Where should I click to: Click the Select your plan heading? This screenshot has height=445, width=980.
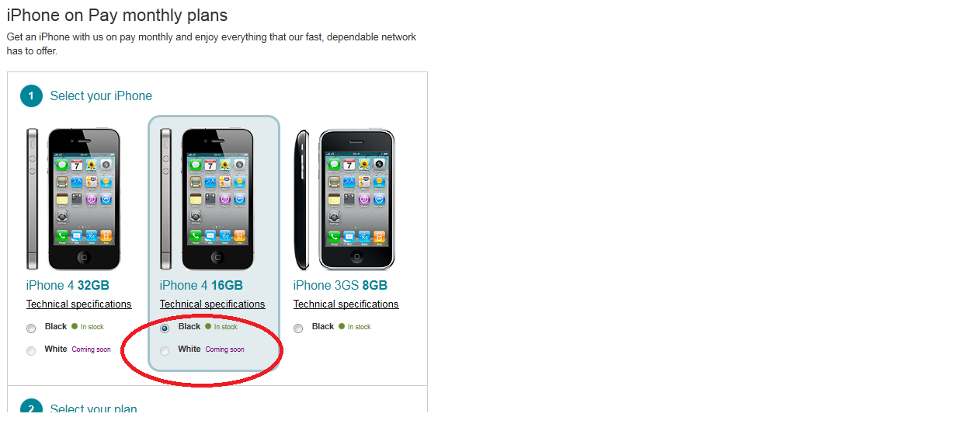point(94,408)
